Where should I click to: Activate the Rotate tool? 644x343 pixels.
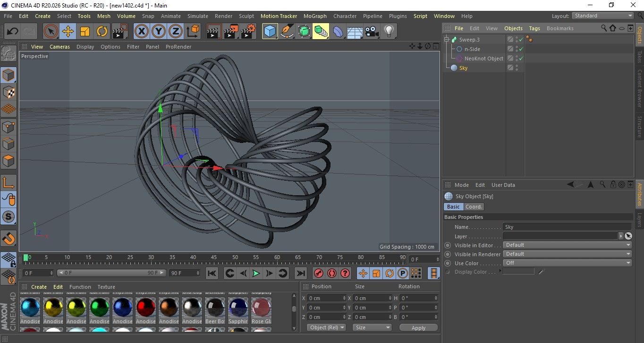point(102,32)
